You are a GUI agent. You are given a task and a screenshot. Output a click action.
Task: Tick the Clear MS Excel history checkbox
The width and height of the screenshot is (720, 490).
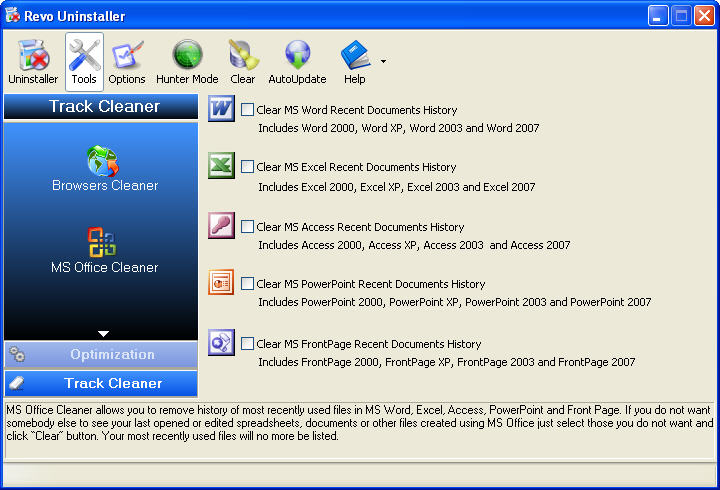(247, 167)
